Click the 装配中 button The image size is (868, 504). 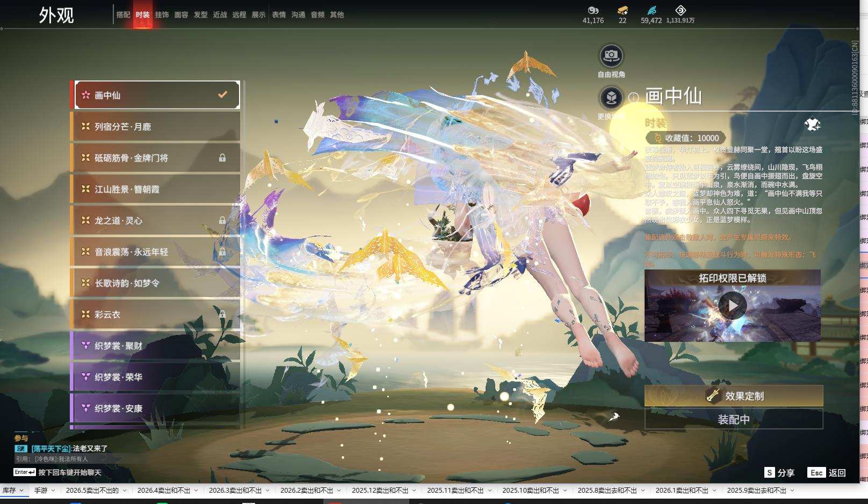pyautogui.click(x=734, y=419)
